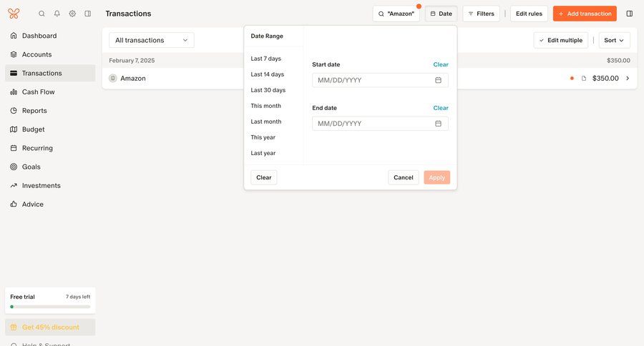Click Add transaction button

tap(585, 14)
